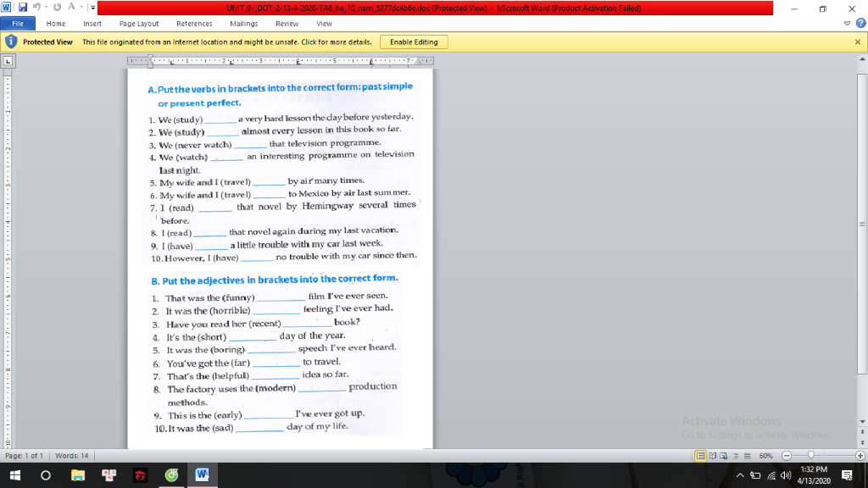Open the Coc Coc browser in taskbar

pyautogui.click(x=171, y=475)
